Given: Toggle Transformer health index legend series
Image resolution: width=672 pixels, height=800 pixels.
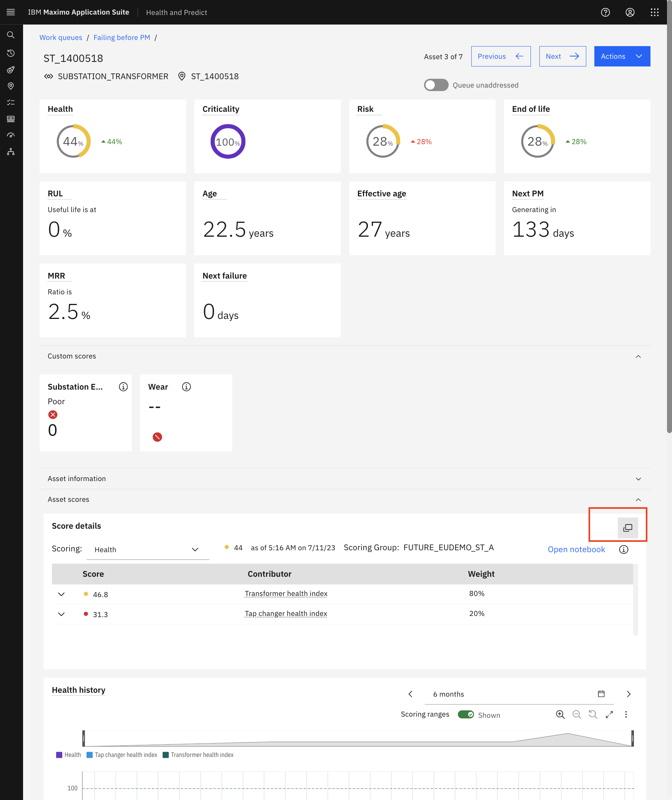Looking at the screenshot, I should click(198, 755).
